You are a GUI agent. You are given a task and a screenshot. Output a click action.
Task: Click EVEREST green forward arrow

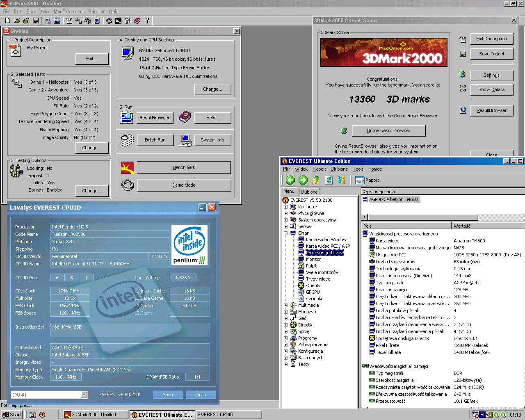pos(303,180)
